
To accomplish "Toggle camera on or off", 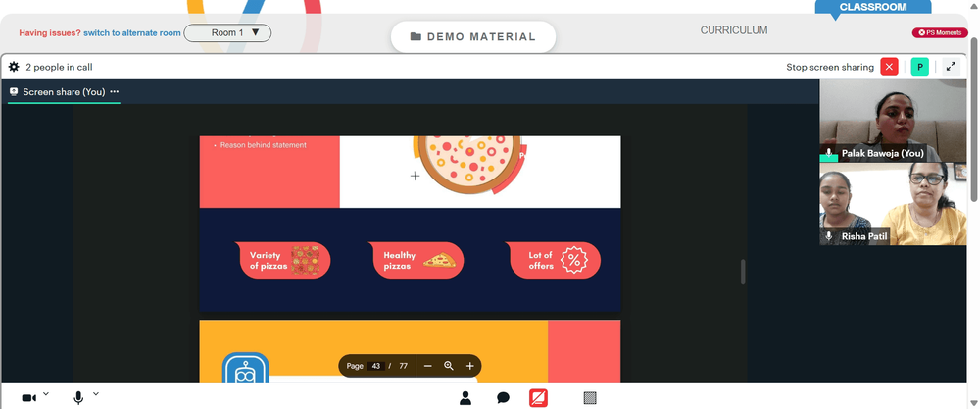I will pos(28,398).
